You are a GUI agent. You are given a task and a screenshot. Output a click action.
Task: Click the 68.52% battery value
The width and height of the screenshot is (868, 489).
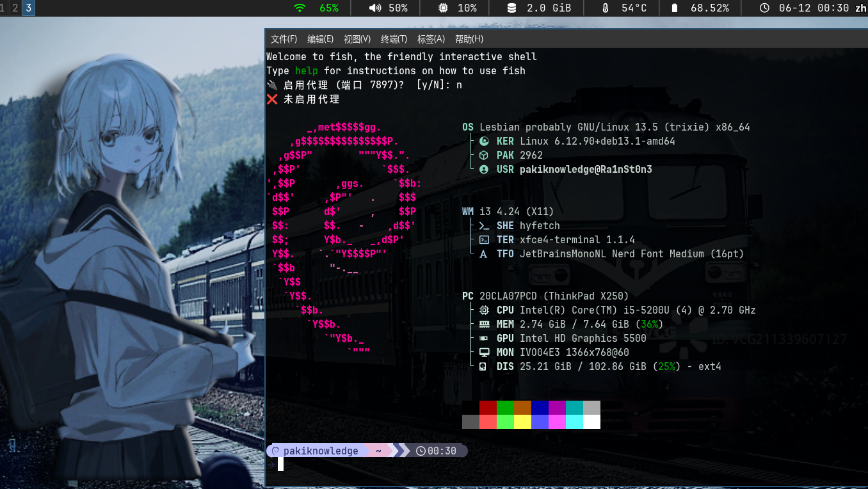709,8
